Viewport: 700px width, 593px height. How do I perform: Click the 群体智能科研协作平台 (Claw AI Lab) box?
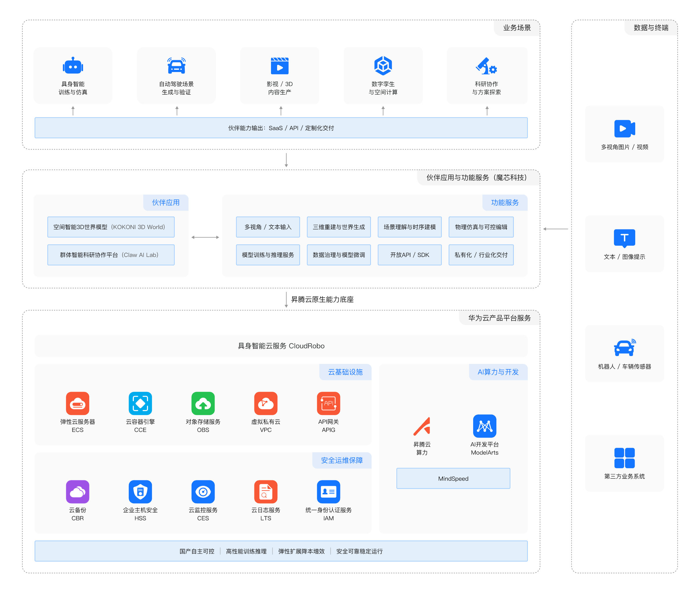click(x=111, y=255)
